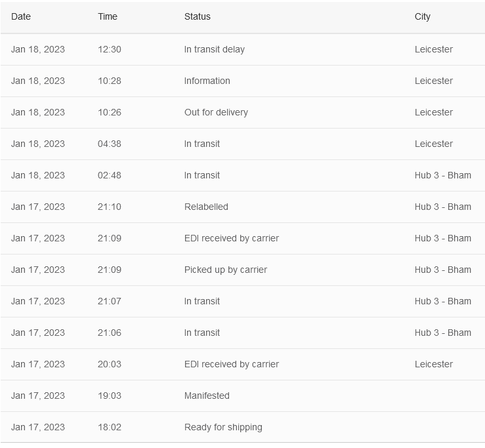Click the City column header
This screenshot has height=448, width=485.
point(423,16)
